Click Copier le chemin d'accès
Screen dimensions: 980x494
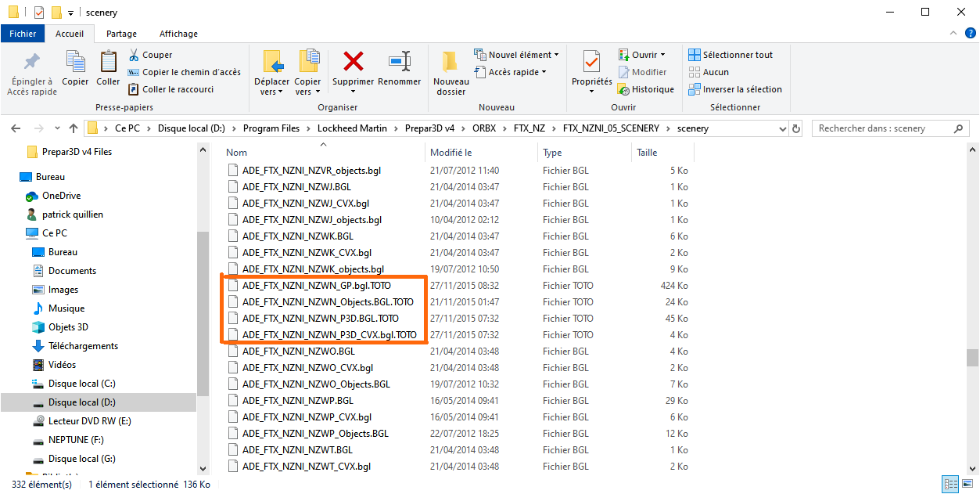point(185,72)
